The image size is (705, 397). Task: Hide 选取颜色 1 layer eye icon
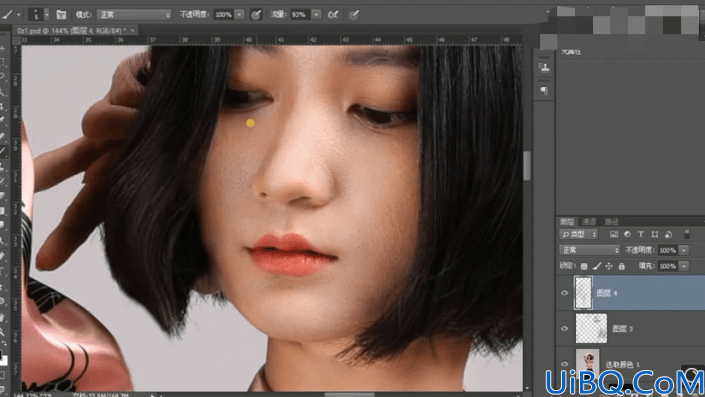565,363
